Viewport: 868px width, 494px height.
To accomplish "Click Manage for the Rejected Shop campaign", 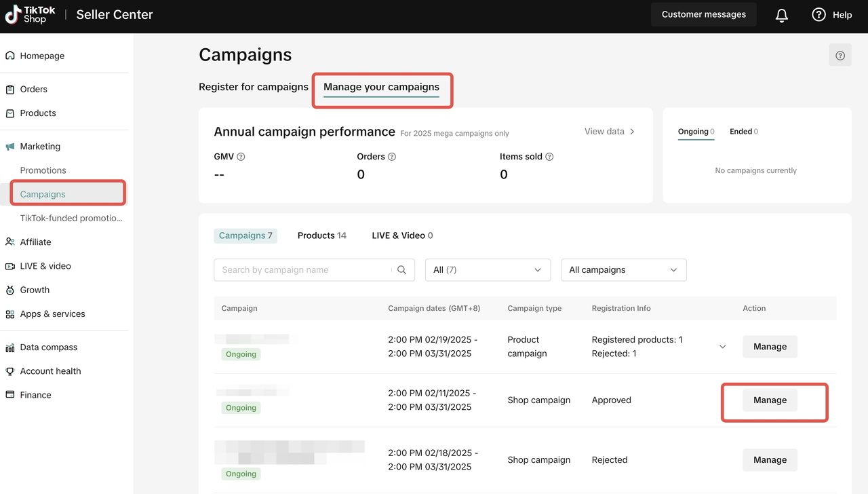I will [x=770, y=460].
